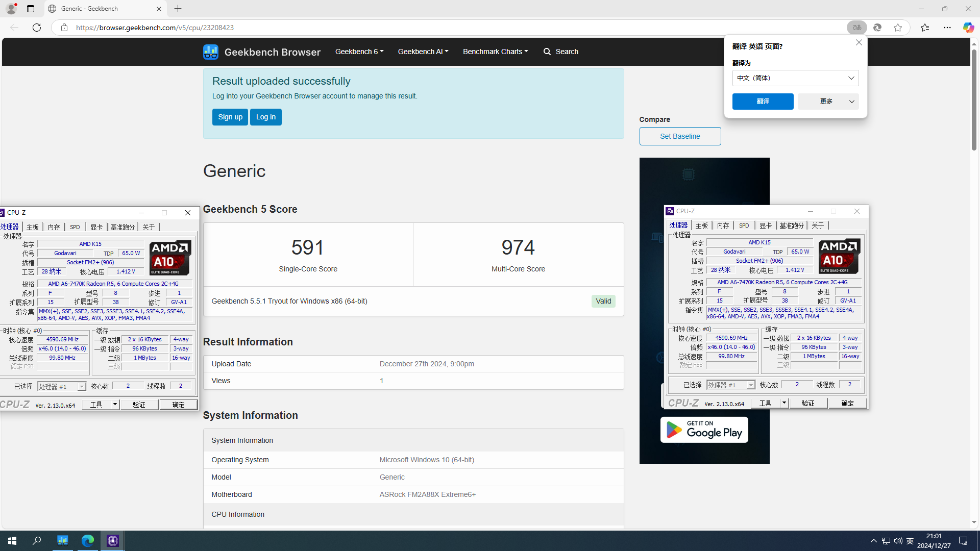Open the translate-to language dropdown
The image size is (980, 551).
pos(795,78)
